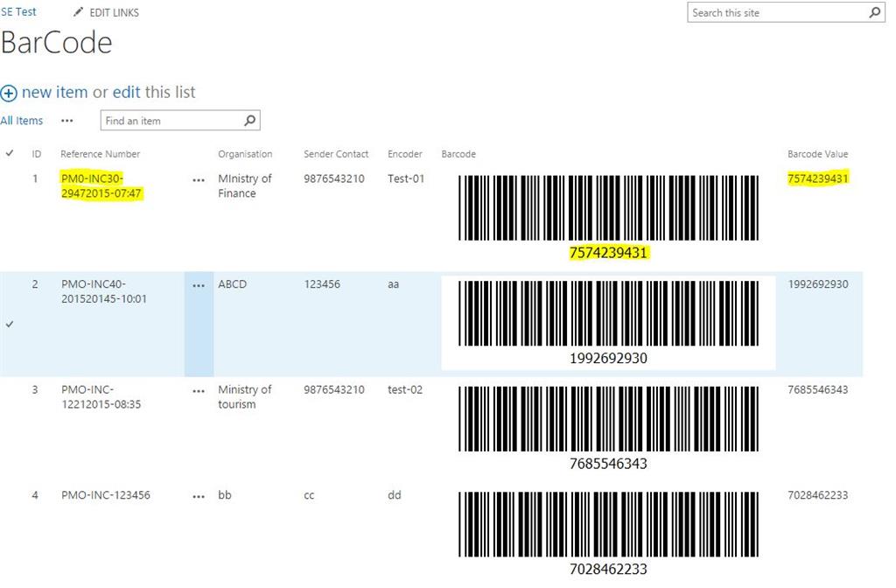The image size is (896, 588).
Task: Click reference PMO-INC-123456
Action: click(106, 495)
